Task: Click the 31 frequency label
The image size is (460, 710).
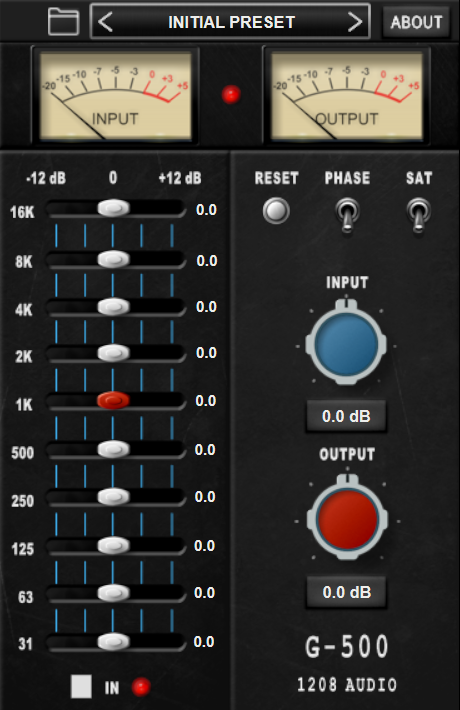Action: tap(25, 643)
